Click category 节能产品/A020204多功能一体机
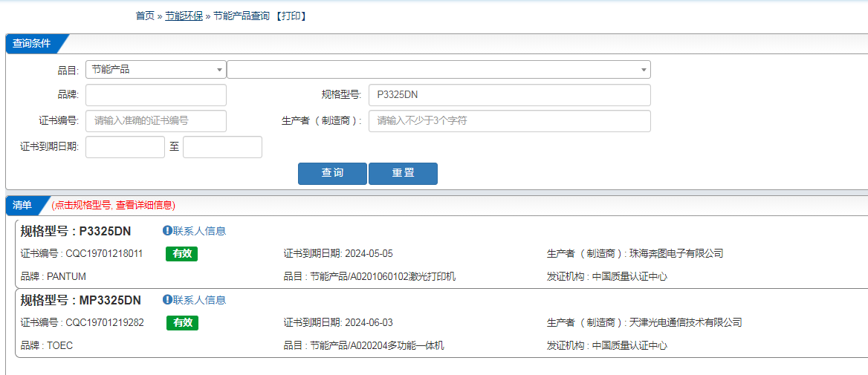Screen dimensions: 868x375 tap(377, 346)
